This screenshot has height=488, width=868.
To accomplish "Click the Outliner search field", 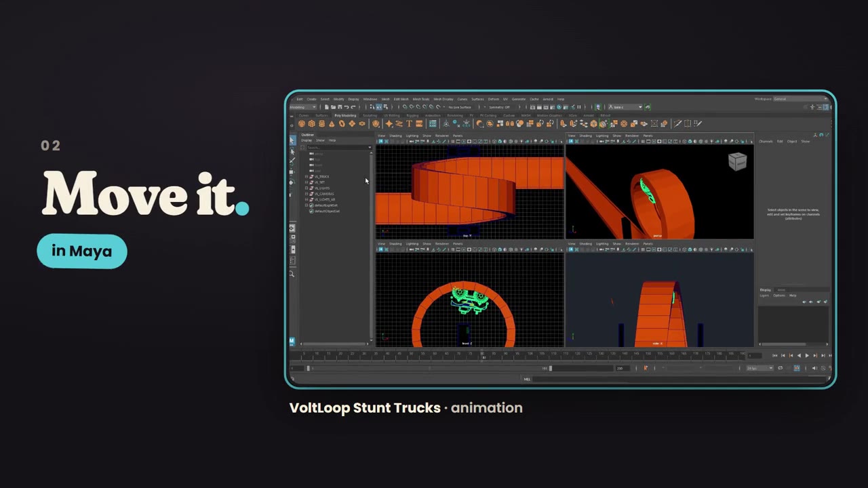I will (338, 147).
